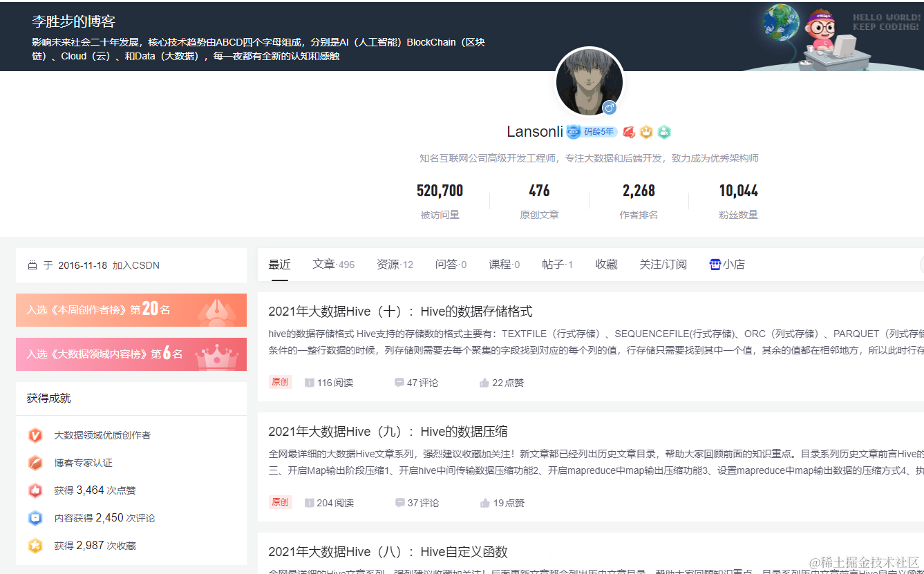This screenshot has width=924, height=574.
Task: Click the favorites star icon beside 2,987
Action: 35,546
